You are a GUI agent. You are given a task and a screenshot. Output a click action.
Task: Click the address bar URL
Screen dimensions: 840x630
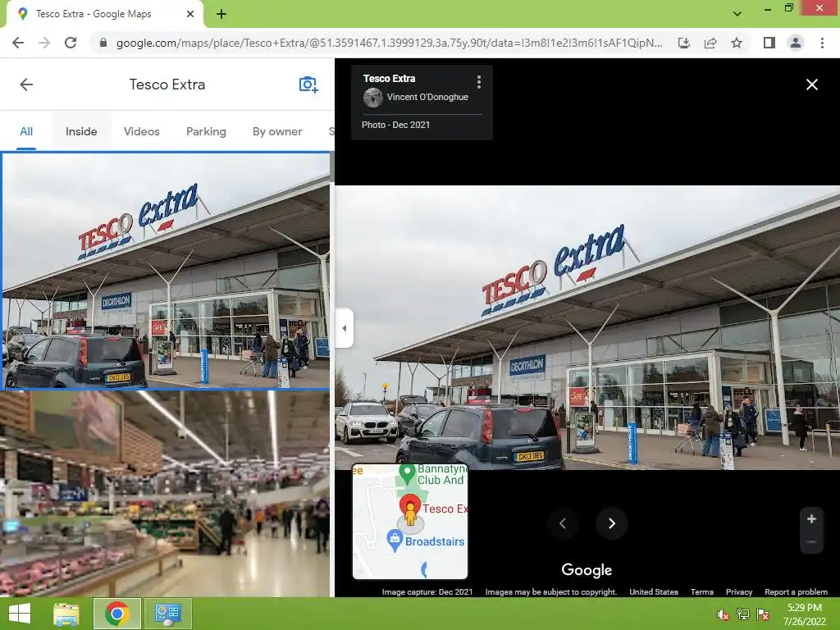point(389,43)
